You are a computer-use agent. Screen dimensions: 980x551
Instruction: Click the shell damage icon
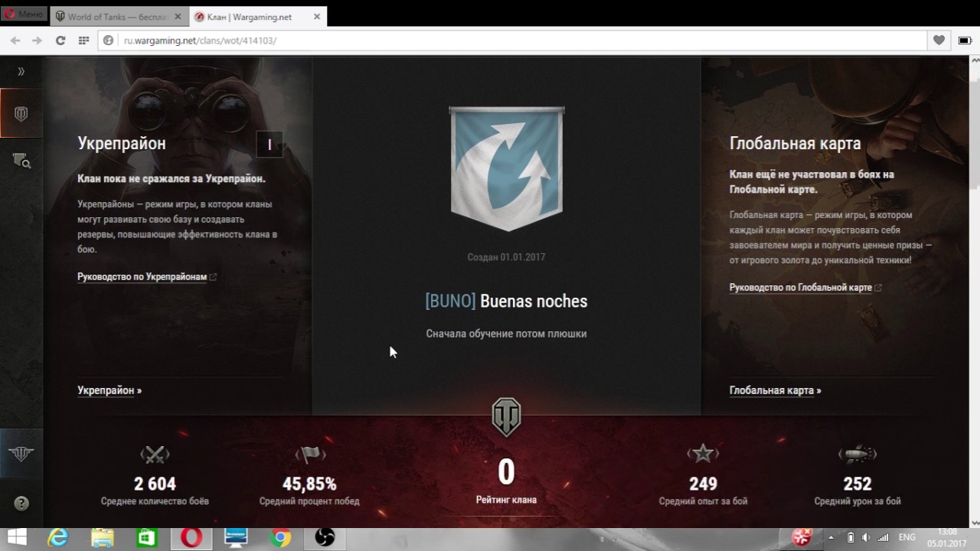coord(857,454)
